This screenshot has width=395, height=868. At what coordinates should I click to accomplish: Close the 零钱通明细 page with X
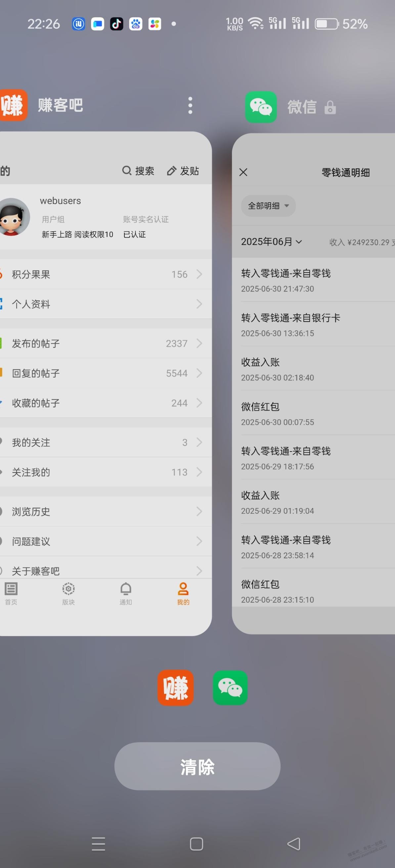[x=243, y=172]
